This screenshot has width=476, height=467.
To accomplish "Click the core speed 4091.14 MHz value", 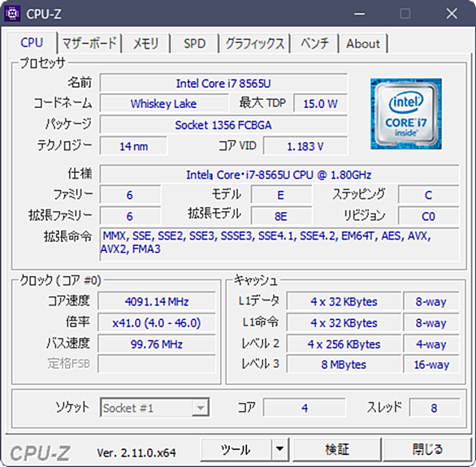I will coord(157,301).
